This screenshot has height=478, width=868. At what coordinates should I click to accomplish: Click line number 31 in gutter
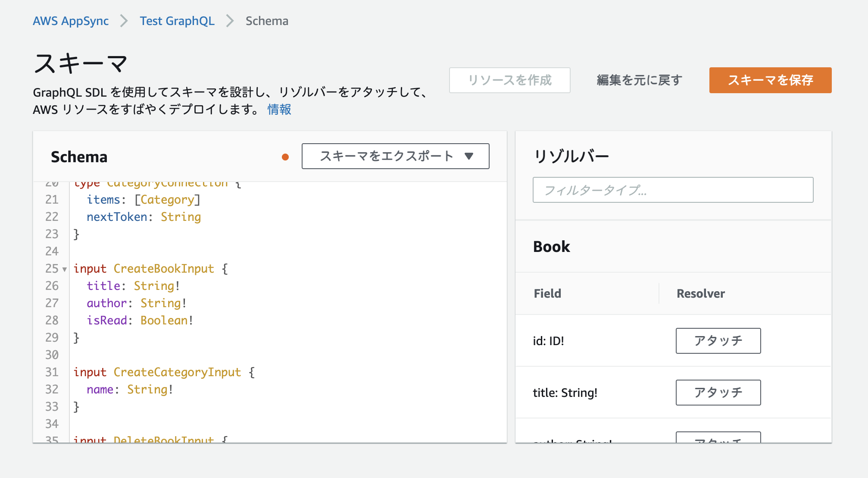pos(52,372)
